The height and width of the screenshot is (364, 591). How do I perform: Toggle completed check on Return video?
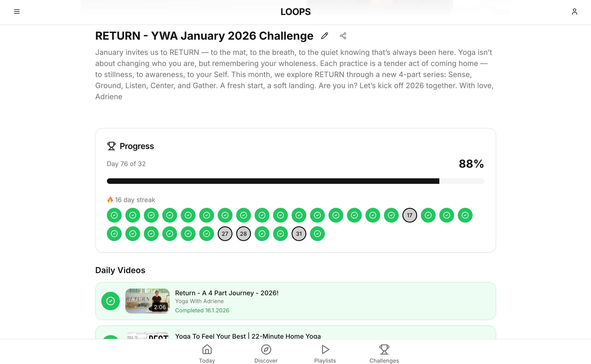(x=111, y=301)
